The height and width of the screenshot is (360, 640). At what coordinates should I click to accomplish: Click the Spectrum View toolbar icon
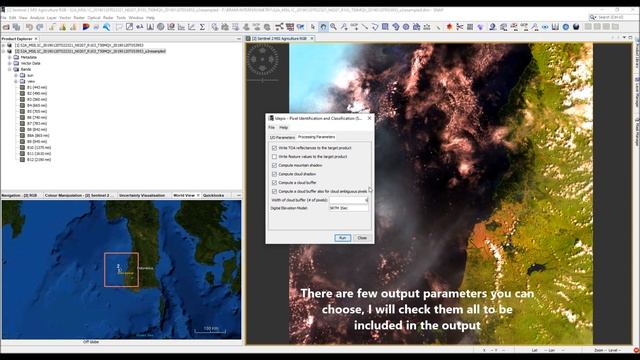pyautogui.click(x=556, y=27)
